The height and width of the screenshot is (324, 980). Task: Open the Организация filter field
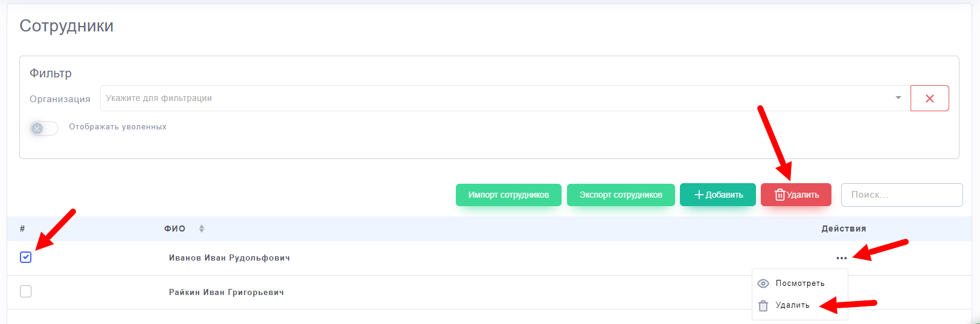495,98
